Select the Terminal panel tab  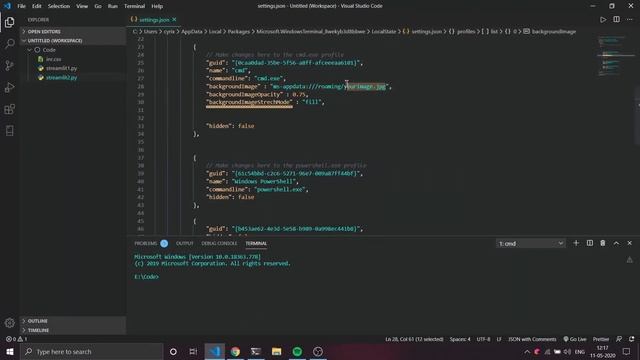coord(256,243)
